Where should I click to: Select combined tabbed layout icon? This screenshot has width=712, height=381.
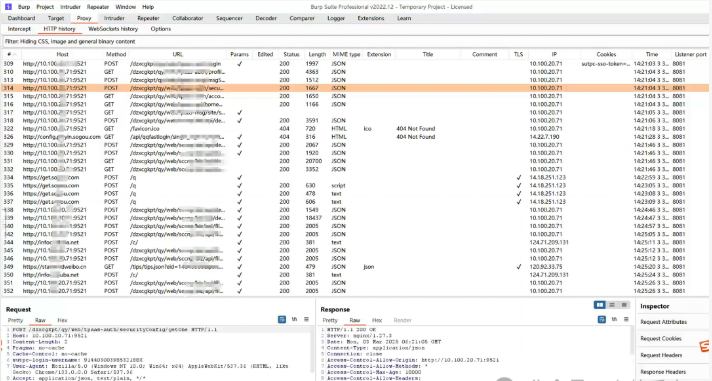[x=624, y=305]
